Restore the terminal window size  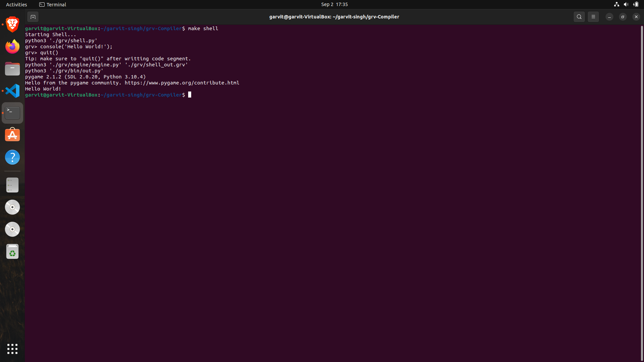(623, 17)
